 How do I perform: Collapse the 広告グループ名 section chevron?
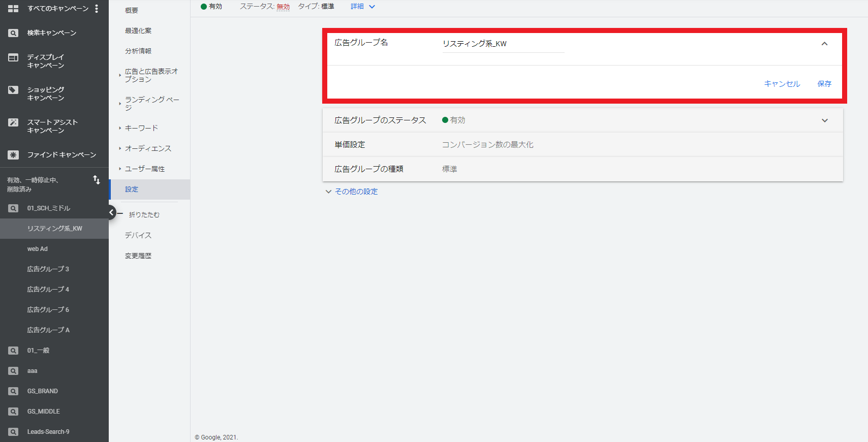824,44
